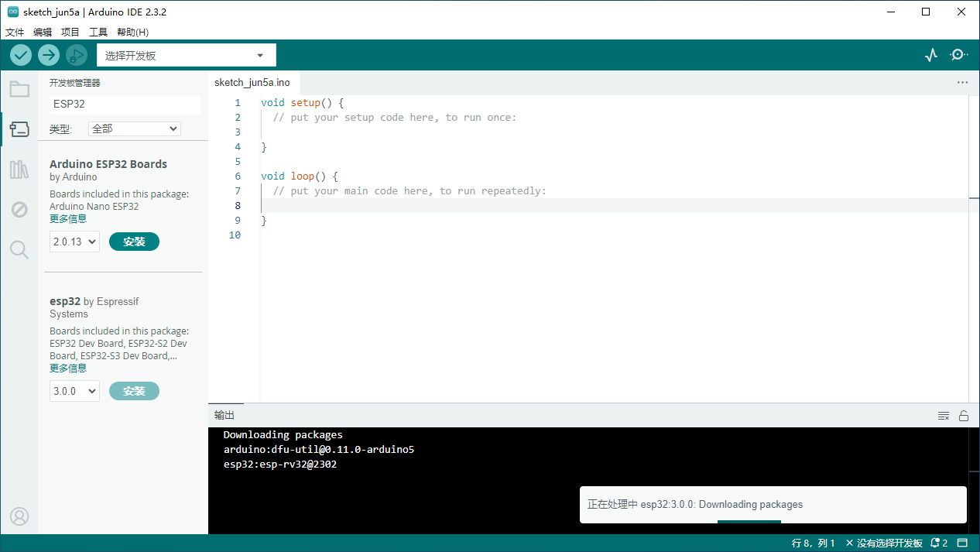
Task: Click the Start Debugging button
Action: tap(77, 55)
